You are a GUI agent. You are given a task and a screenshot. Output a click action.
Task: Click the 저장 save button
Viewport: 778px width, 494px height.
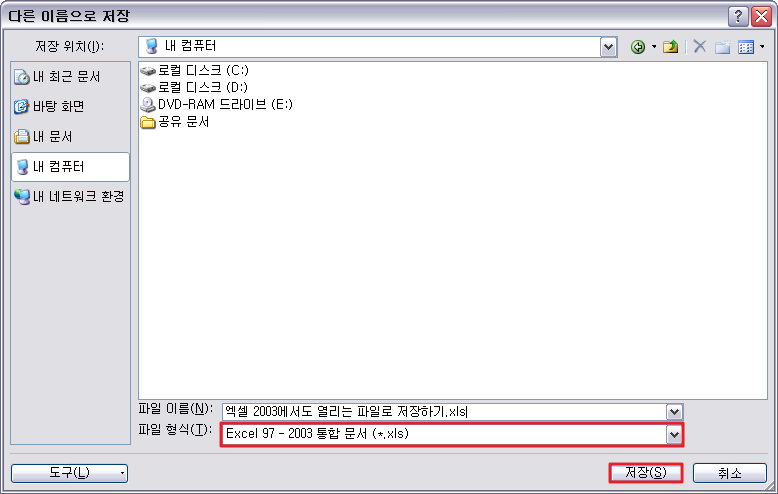click(646, 473)
